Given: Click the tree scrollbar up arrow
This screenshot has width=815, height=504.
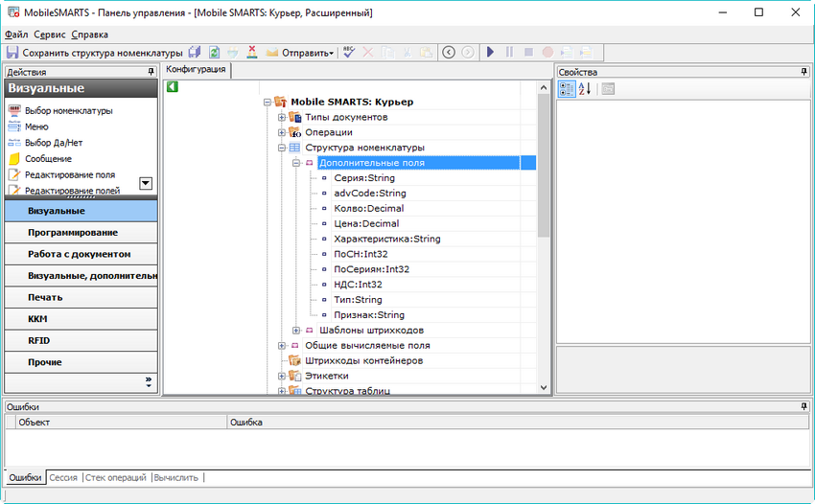Looking at the screenshot, I should (x=544, y=88).
